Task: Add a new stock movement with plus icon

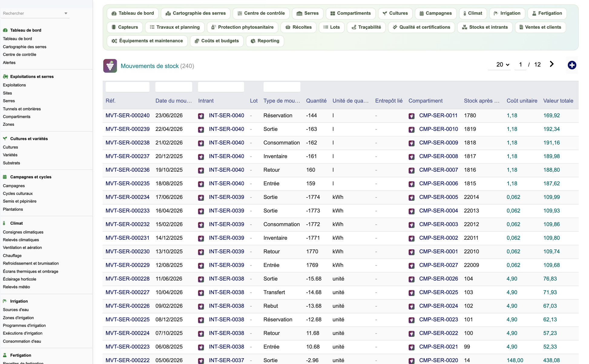Action: point(572,65)
